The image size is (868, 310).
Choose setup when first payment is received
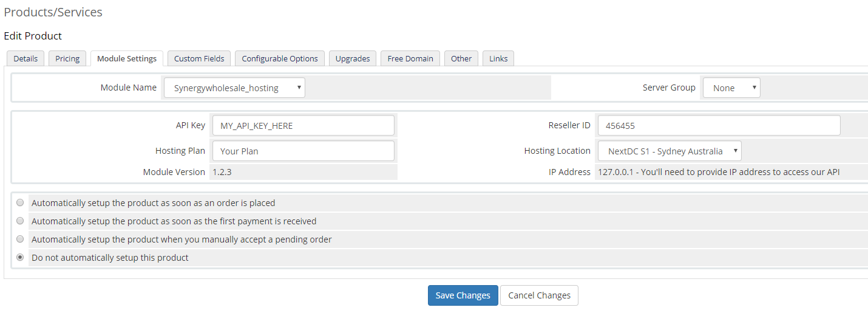point(20,221)
